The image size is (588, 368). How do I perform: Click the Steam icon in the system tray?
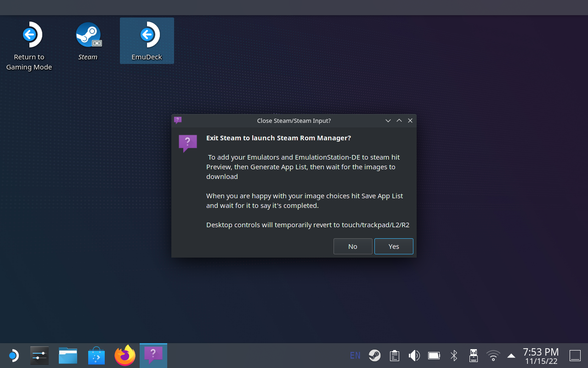click(374, 355)
